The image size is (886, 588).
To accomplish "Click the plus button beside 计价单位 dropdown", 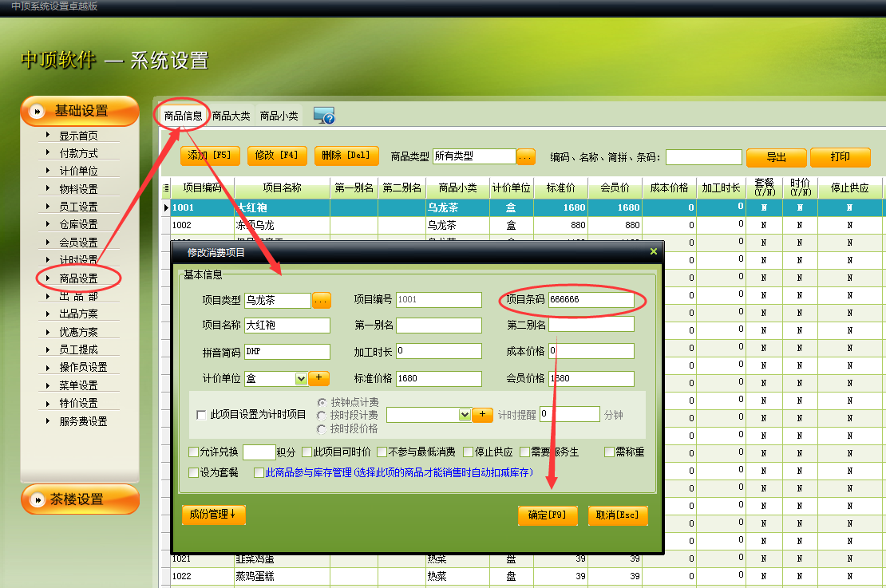I will pos(318,378).
